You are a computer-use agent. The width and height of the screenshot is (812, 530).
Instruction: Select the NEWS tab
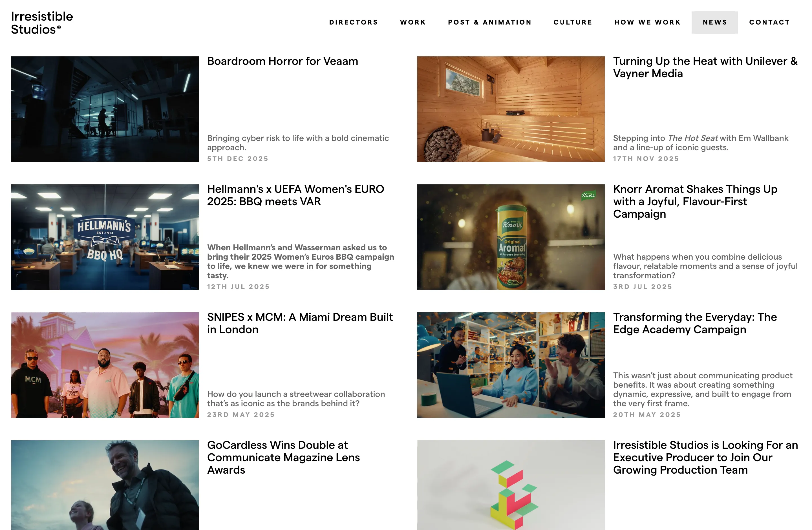pyautogui.click(x=714, y=22)
